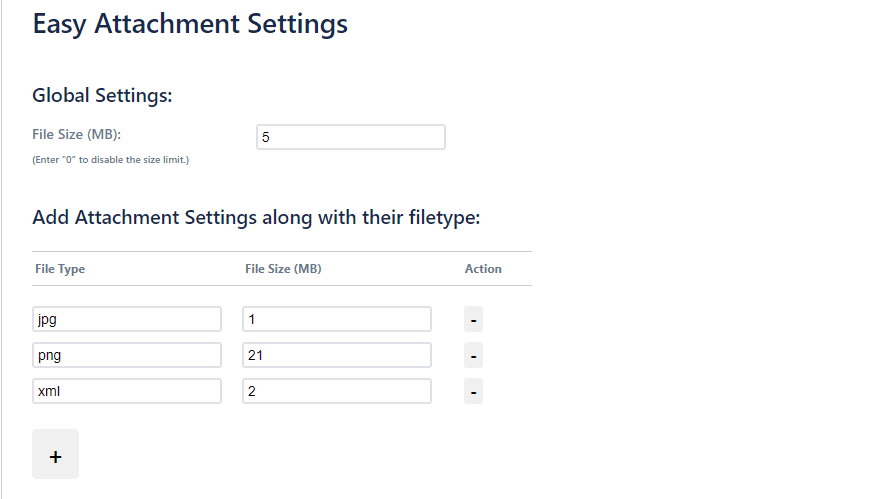
Task: Click the size field for the xml row
Action: pos(336,391)
